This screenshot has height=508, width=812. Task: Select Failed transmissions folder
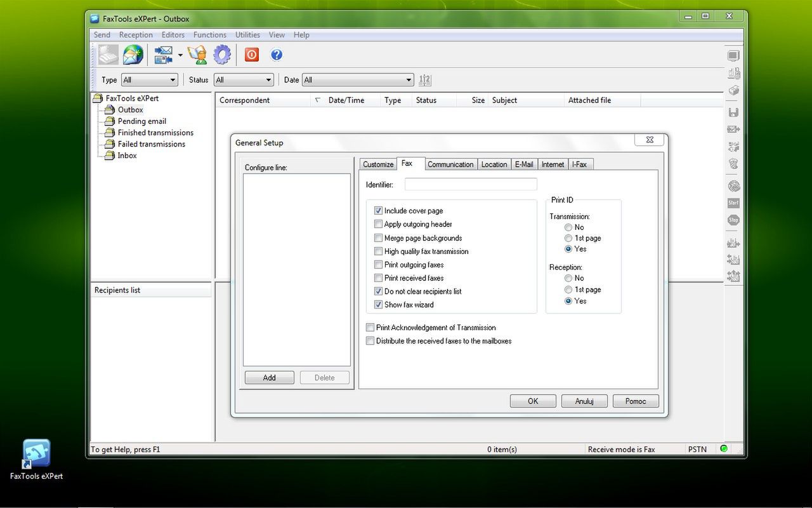coord(152,144)
